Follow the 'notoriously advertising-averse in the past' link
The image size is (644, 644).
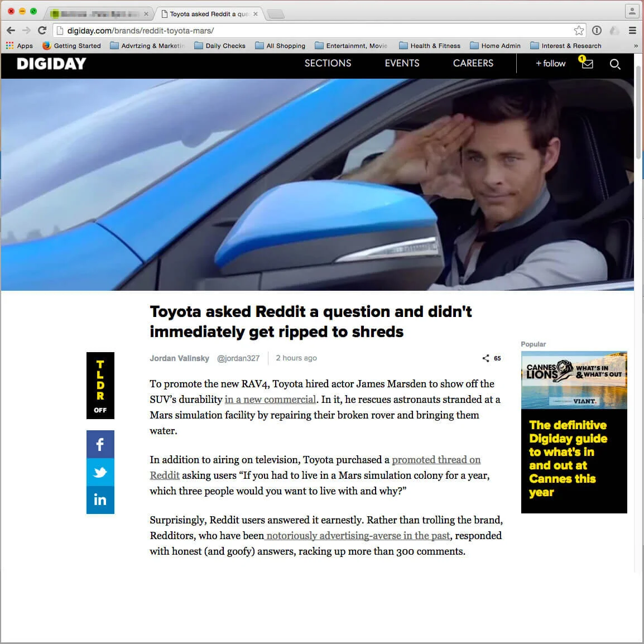point(357,536)
